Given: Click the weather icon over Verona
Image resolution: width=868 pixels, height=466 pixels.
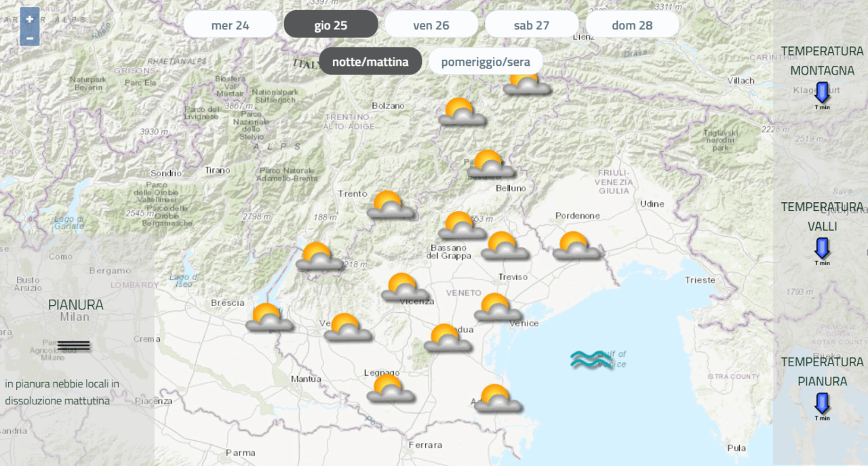Looking at the screenshot, I should [x=348, y=328].
